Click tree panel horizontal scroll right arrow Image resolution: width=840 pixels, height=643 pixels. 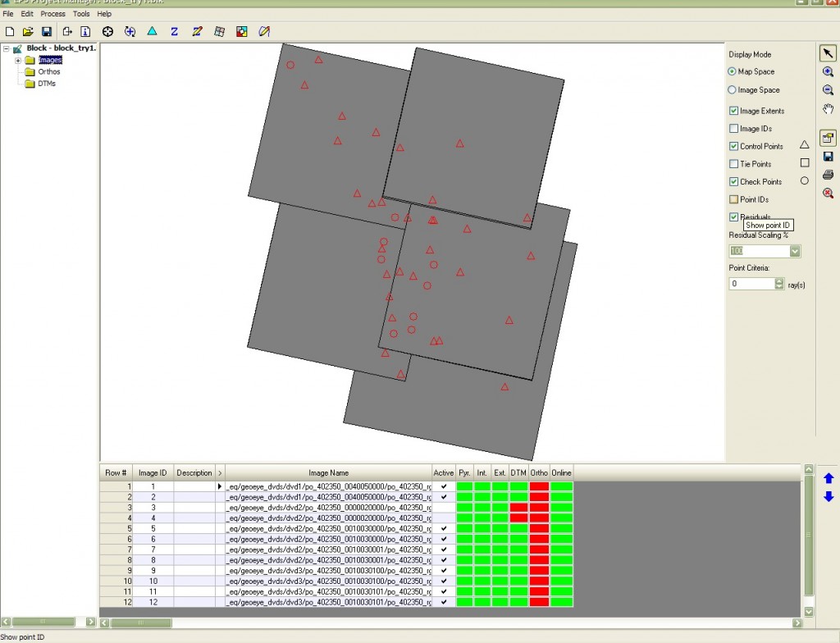(x=90, y=622)
